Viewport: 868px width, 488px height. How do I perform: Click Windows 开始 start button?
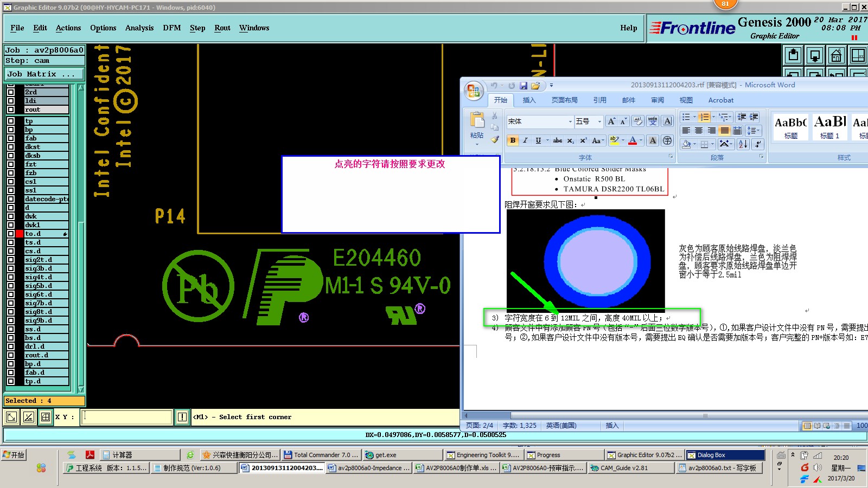[x=14, y=455]
